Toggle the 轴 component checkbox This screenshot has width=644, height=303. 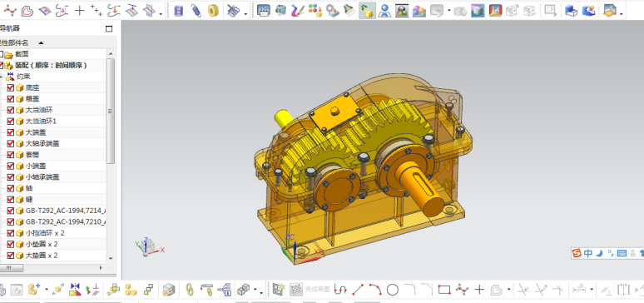tap(11, 188)
